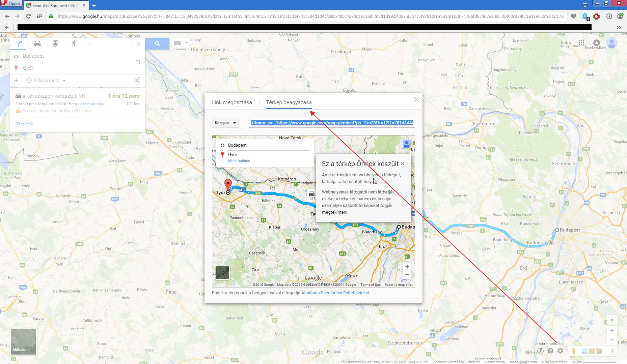The image size is (627, 364).
Task: Open the on-screen keyboard input tool
Action: pos(178,43)
